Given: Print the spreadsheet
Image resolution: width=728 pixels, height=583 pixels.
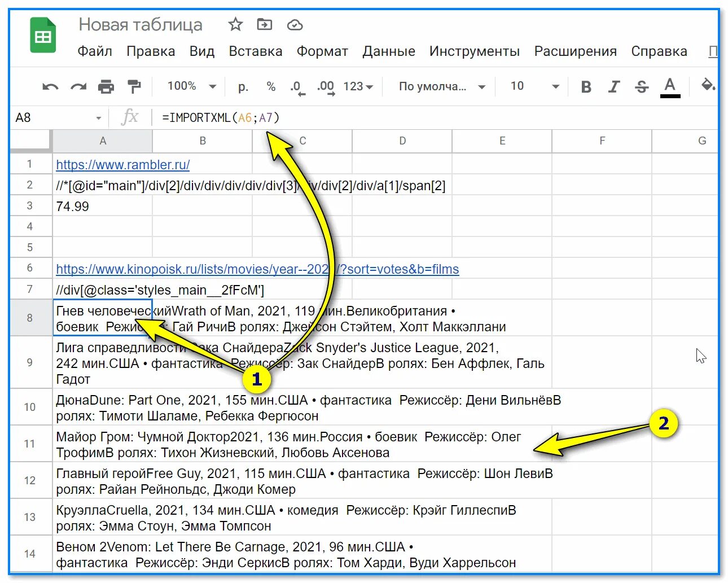Looking at the screenshot, I should coord(106,86).
